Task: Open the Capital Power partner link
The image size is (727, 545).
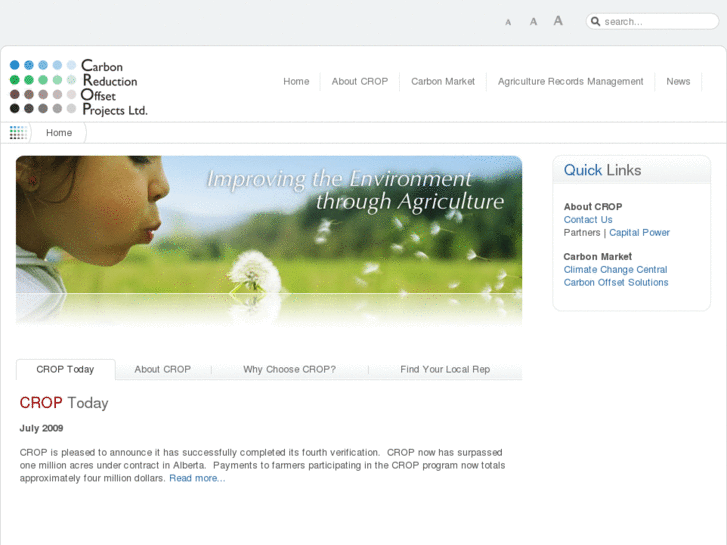Action: [639, 233]
